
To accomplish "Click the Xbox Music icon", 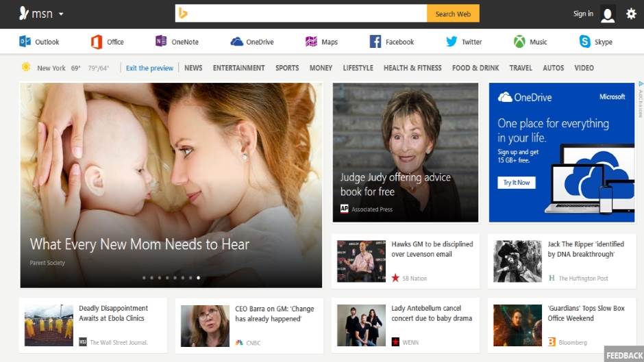I will pyautogui.click(x=519, y=42).
